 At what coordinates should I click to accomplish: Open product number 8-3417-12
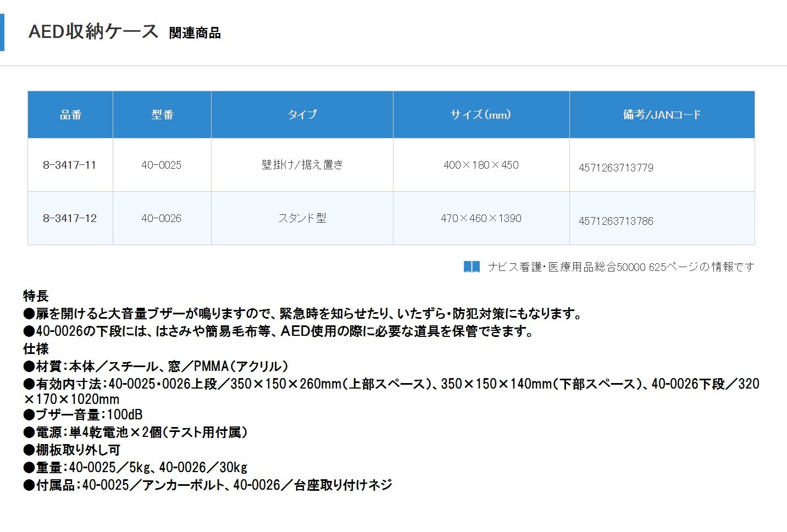pos(70,218)
